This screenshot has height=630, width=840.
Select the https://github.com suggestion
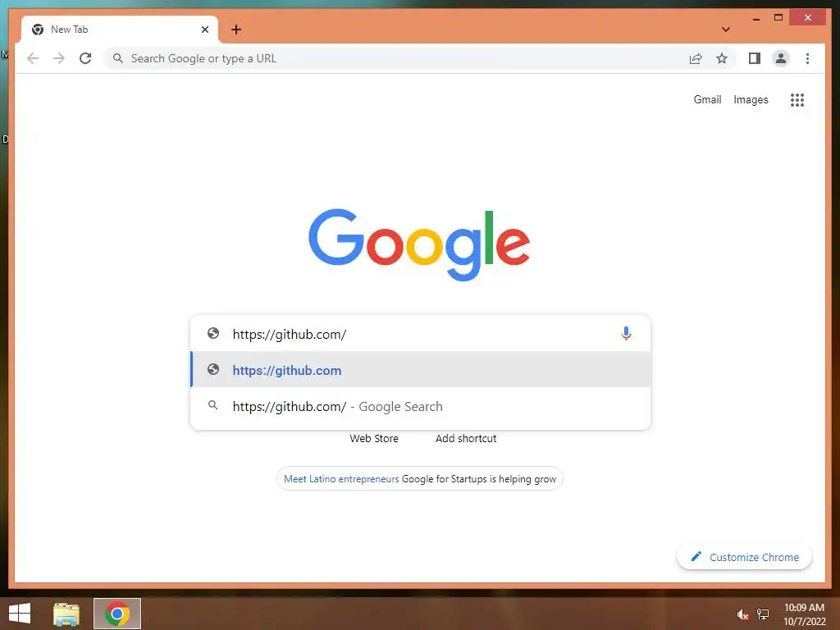tap(421, 370)
